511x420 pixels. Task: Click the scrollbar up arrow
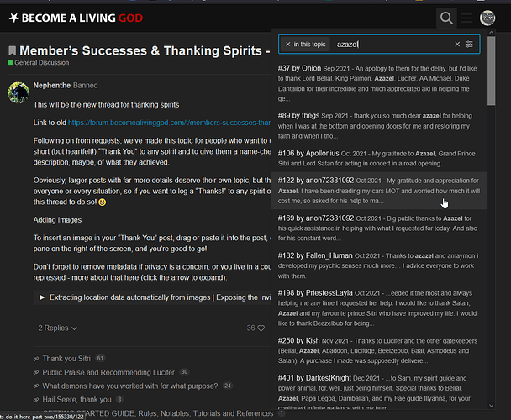click(x=492, y=32)
